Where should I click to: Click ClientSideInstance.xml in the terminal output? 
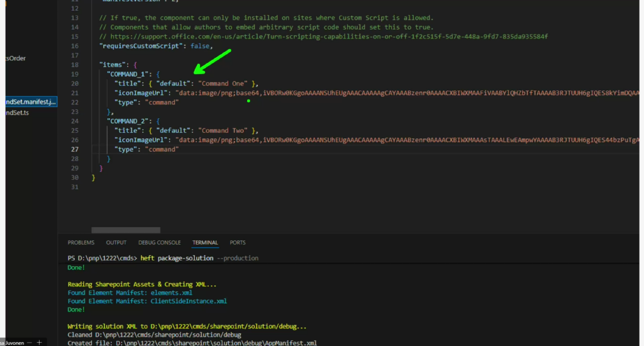pyautogui.click(x=189, y=301)
